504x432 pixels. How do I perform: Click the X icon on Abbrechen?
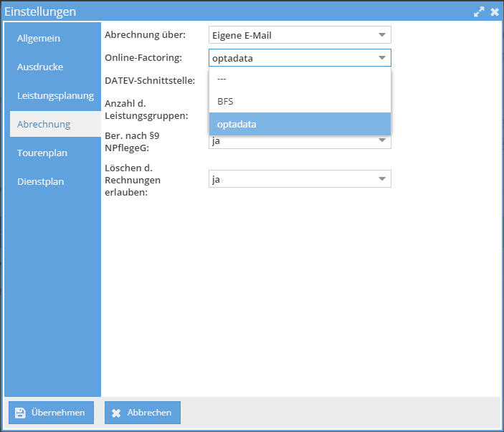tap(116, 413)
